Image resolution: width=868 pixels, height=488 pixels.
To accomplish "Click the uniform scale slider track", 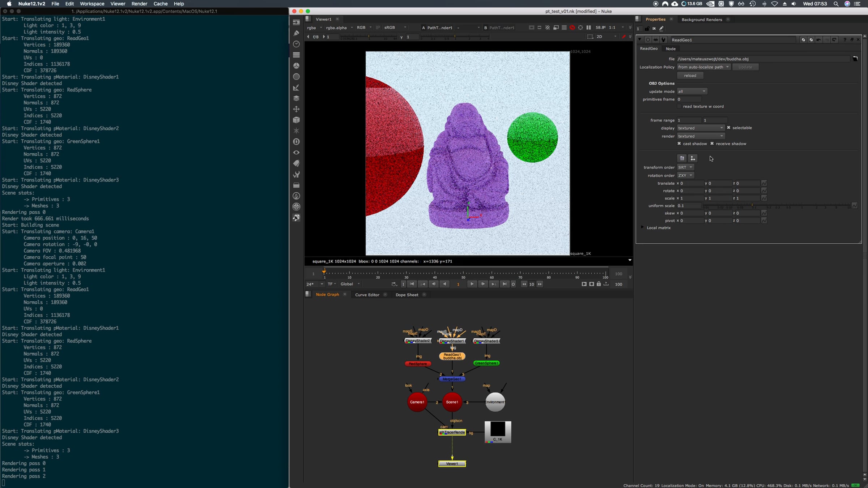I will 778,206.
